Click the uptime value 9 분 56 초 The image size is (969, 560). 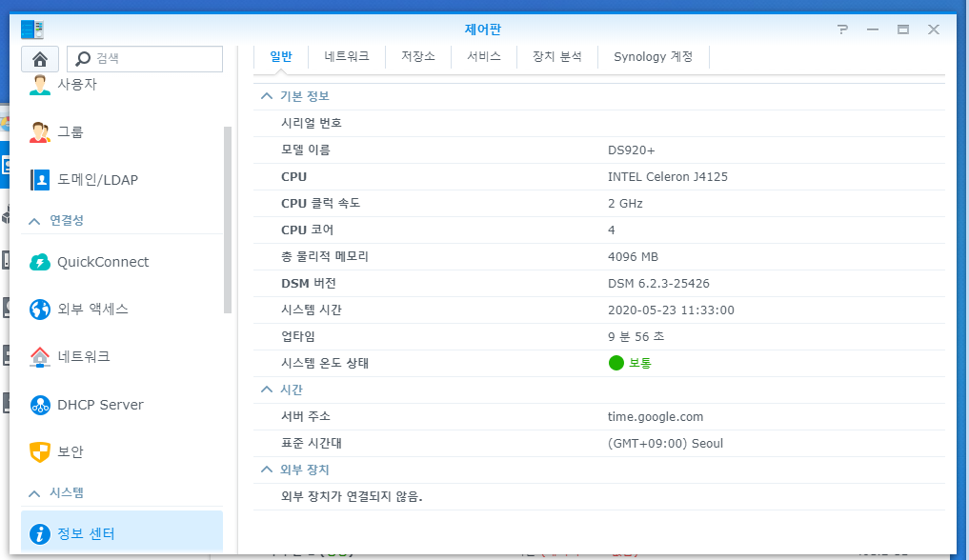tap(636, 336)
